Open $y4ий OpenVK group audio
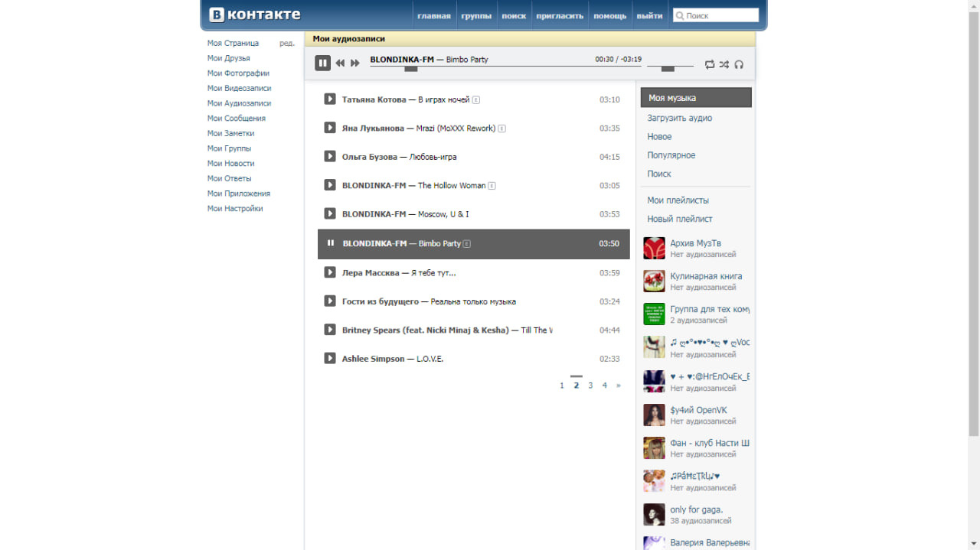Viewport: 980px width, 550px height. point(698,410)
